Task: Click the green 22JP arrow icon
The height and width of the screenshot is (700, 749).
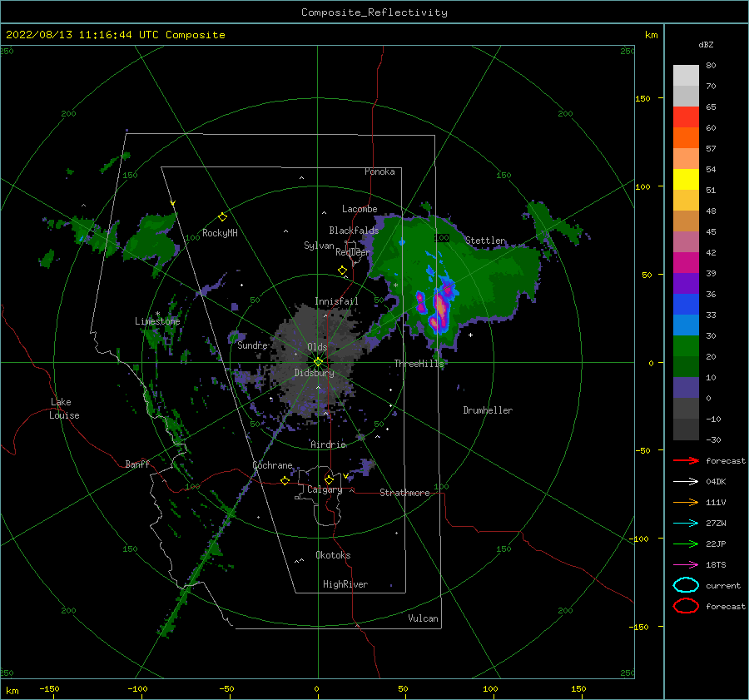Action: (686, 544)
